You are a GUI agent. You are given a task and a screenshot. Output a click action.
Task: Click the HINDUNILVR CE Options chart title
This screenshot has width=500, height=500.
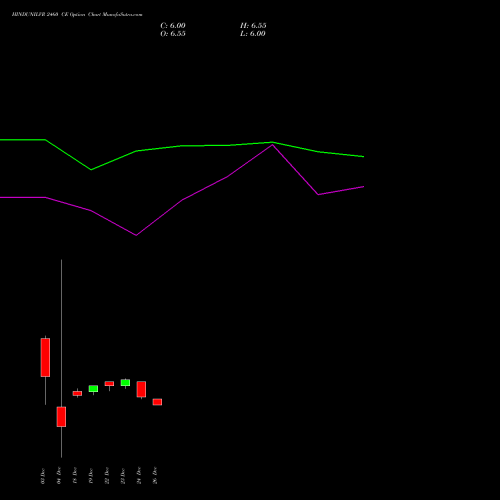77,15
